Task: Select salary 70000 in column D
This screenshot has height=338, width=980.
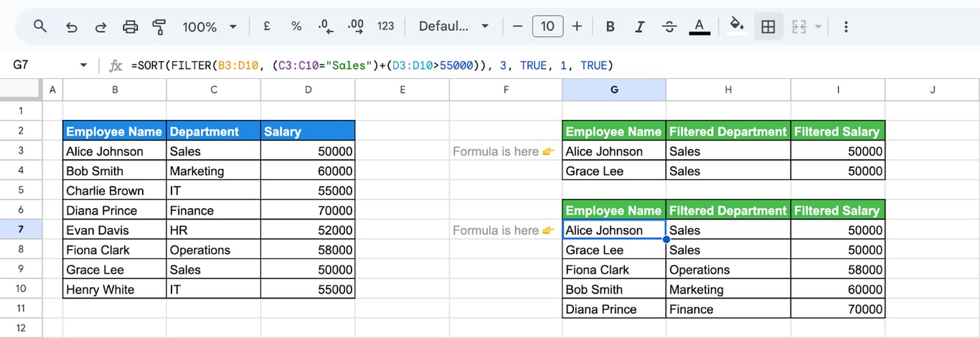Action: [x=308, y=210]
